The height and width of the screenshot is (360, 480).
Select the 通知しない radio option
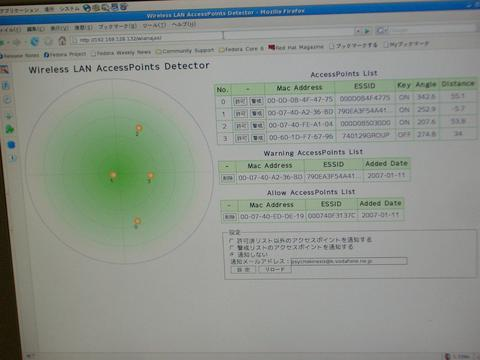click(x=232, y=255)
